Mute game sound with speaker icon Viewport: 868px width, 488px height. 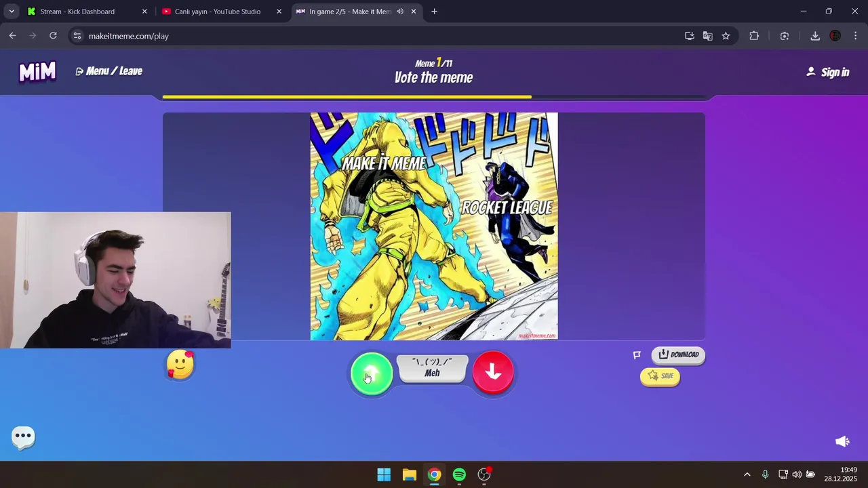click(842, 441)
